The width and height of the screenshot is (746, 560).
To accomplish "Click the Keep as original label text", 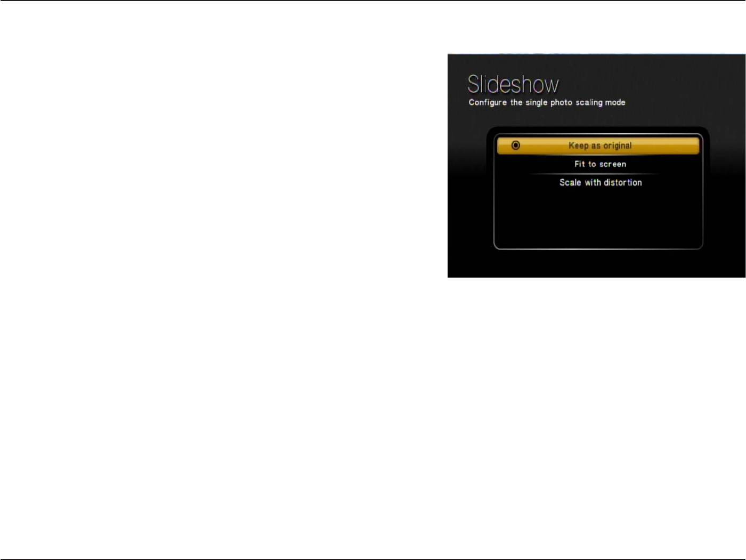I will 600,145.
